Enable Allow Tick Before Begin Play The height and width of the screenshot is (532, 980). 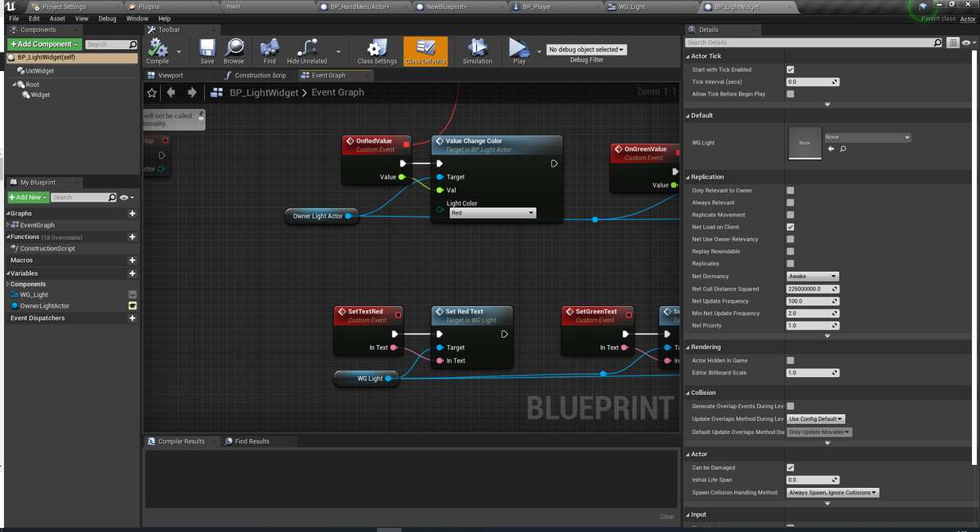pos(790,94)
